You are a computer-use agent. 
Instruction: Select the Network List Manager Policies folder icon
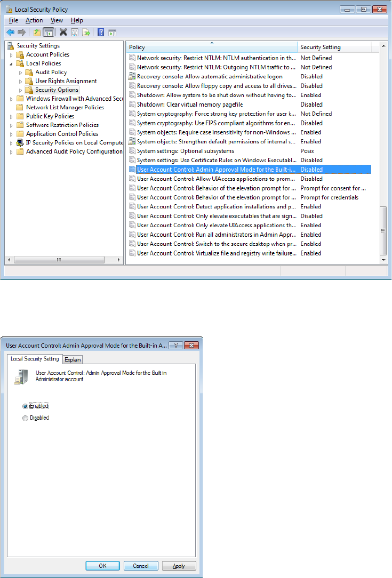point(20,107)
